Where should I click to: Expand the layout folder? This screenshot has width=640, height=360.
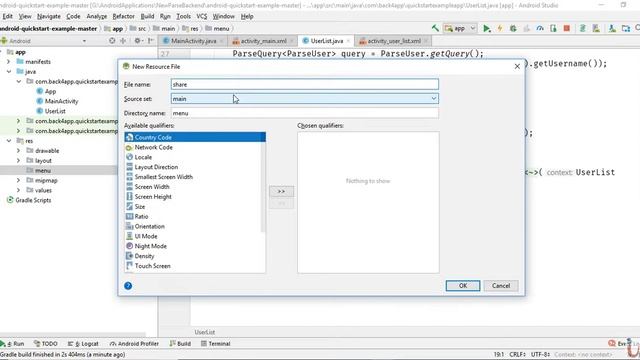pyautogui.click(x=18, y=160)
